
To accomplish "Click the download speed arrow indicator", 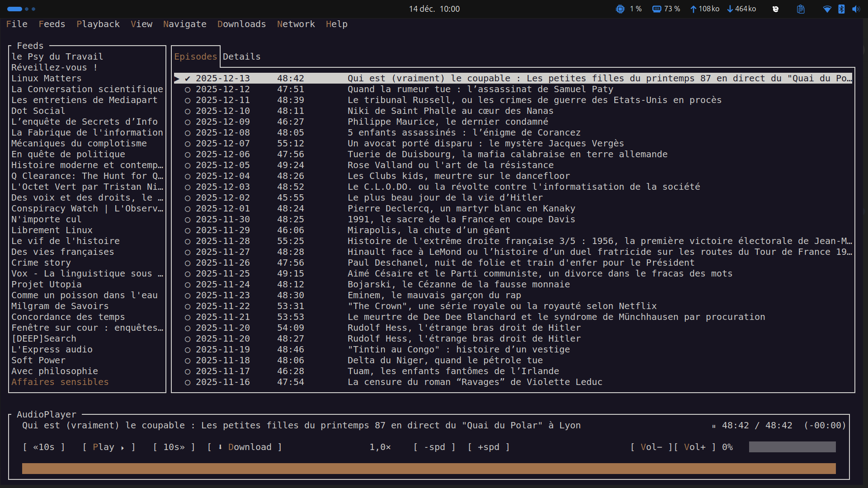I will (730, 9).
